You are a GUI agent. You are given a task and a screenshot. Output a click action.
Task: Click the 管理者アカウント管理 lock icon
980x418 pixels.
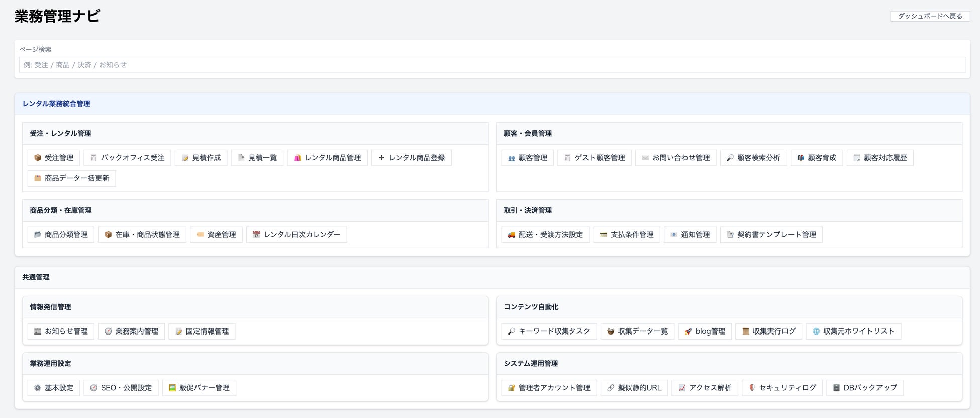[x=512, y=388]
